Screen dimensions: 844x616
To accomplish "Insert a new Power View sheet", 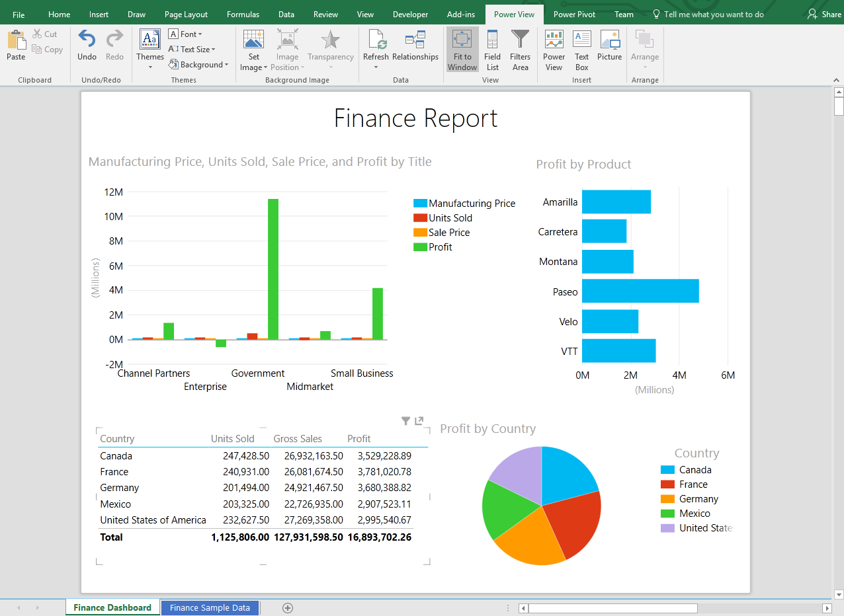I will [x=554, y=50].
